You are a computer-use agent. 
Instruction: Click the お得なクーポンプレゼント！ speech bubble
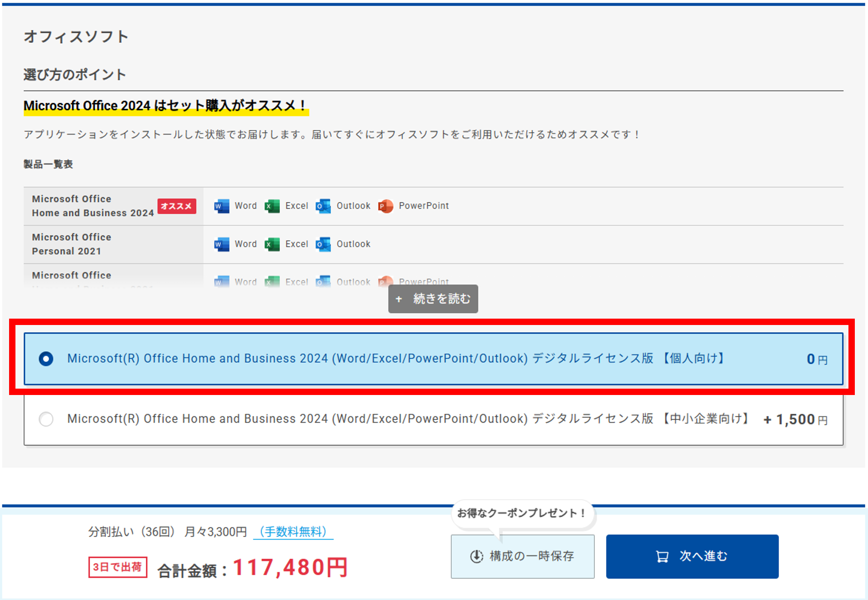pos(523,514)
